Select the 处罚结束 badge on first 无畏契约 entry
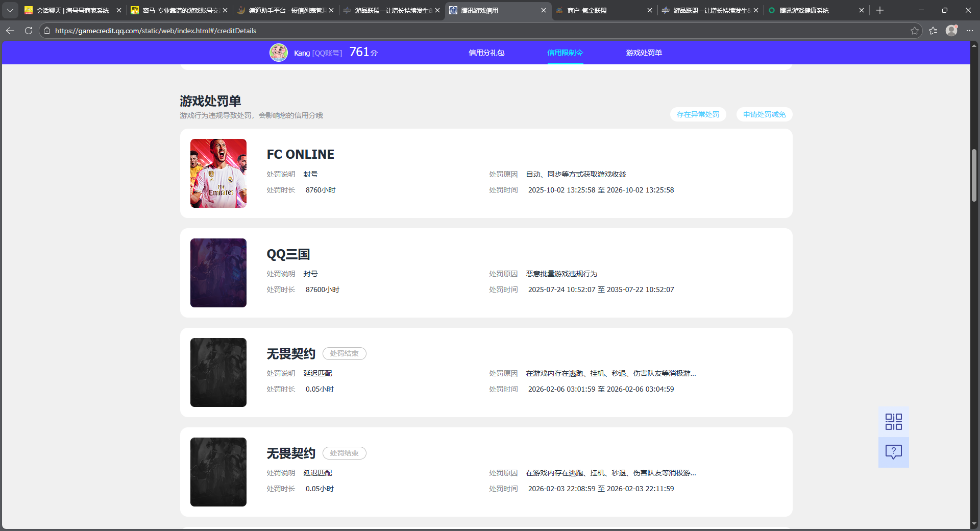Image resolution: width=980 pixels, height=531 pixels. pyautogui.click(x=344, y=353)
